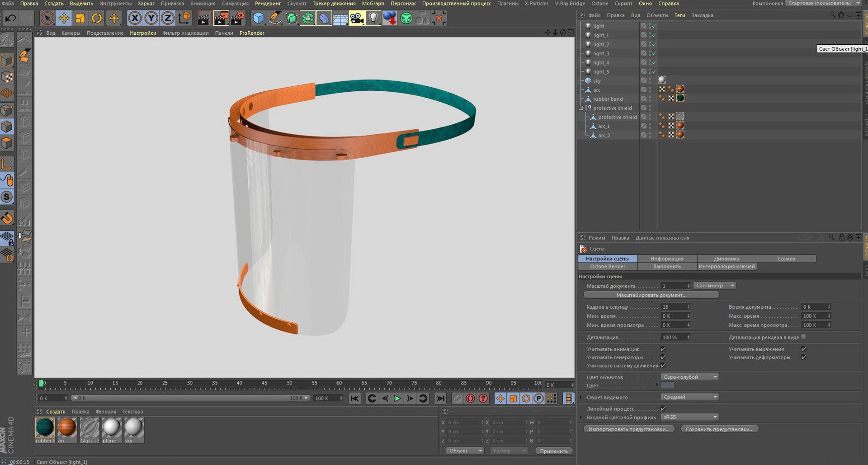Toggle 'Учитывать генераторы' checkbox
Image resolution: width=868 pixels, height=465 pixels.
point(663,357)
